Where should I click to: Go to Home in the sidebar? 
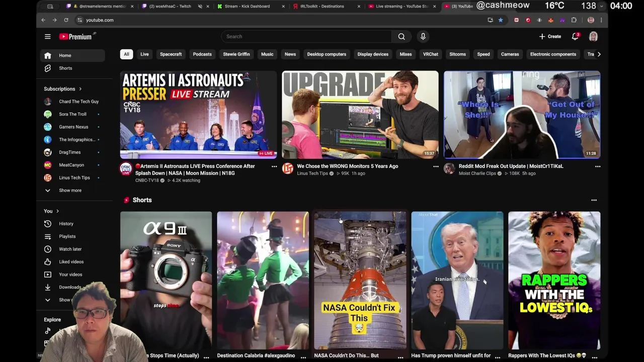click(x=72, y=55)
